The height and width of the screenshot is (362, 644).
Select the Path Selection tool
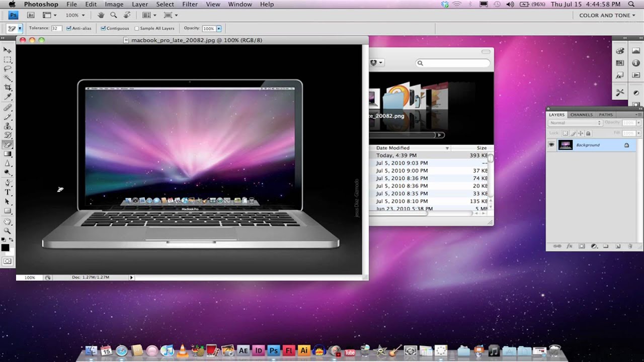point(8,202)
